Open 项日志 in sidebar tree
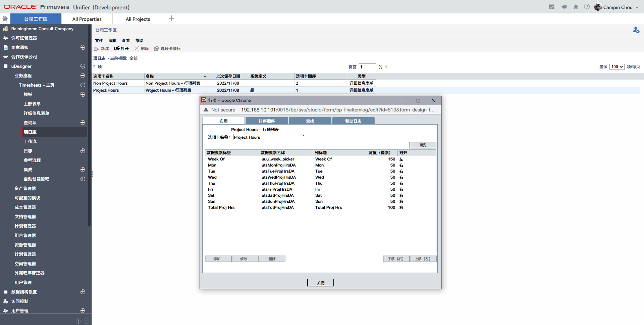The height and width of the screenshot is (325, 644). pyautogui.click(x=30, y=132)
